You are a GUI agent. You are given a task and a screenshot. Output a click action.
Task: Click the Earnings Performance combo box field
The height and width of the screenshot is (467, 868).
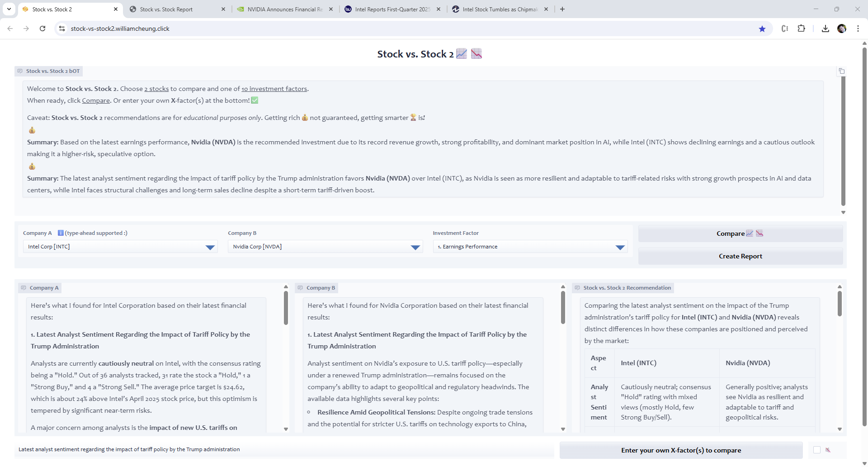click(x=530, y=247)
